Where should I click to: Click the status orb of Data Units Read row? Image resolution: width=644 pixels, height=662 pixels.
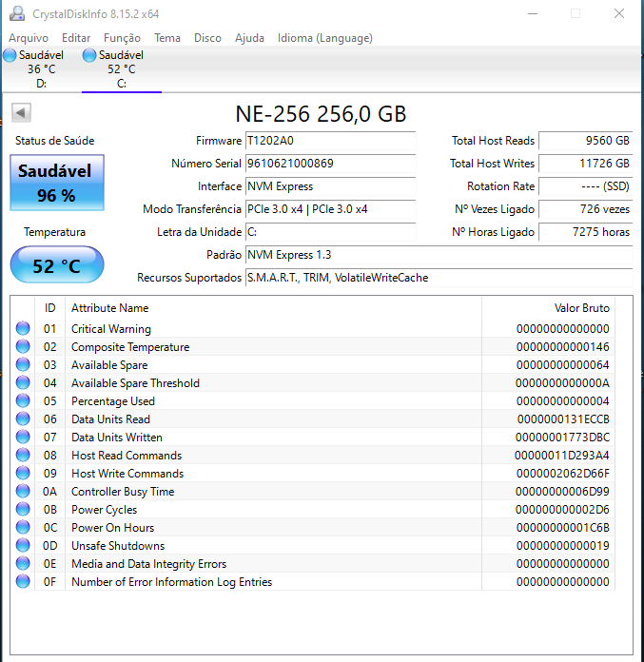point(23,419)
